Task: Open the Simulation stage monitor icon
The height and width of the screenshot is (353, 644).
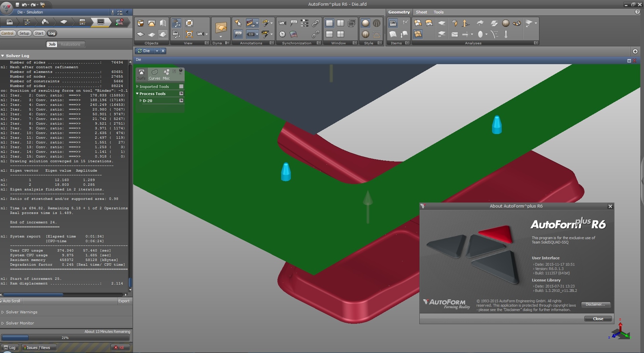Action: coord(101,22)
